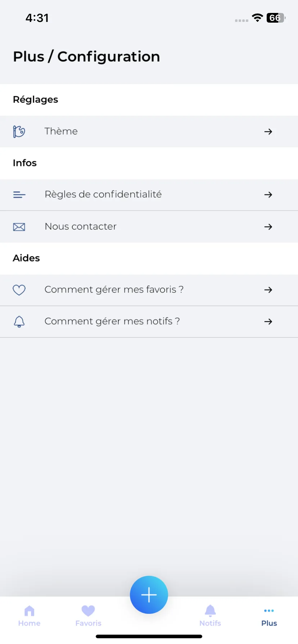Open Comment gérer mes favoris help
Screen dimensions: 298x644
pyautogui.click(x=149, y=290)
